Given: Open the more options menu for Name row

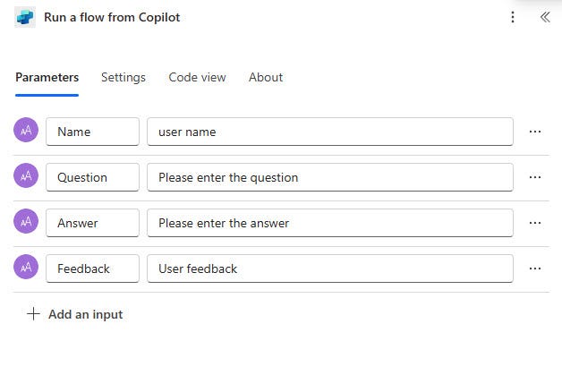Looking at the screenshot, I should coord(535,132).
